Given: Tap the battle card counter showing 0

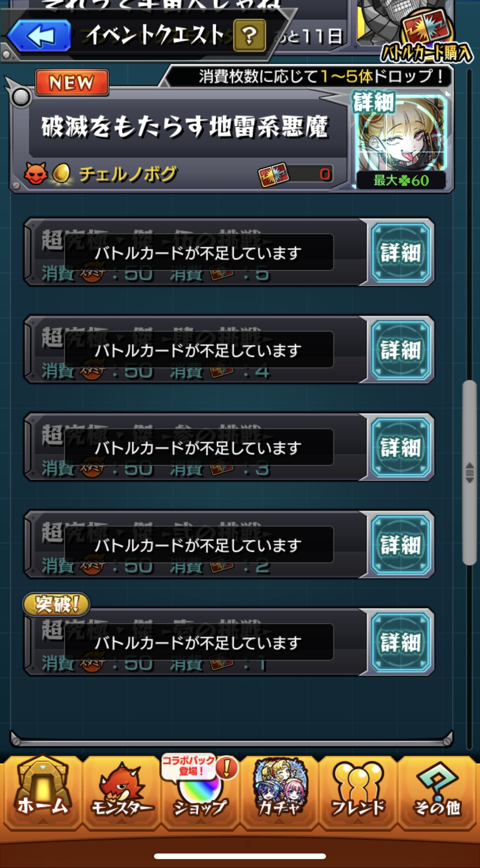Looking at the screenshot, I should (x=295, y=174).
